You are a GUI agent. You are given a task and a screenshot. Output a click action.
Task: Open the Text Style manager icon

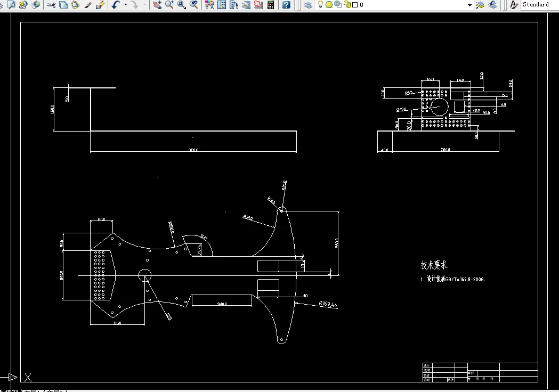(514, 5)
